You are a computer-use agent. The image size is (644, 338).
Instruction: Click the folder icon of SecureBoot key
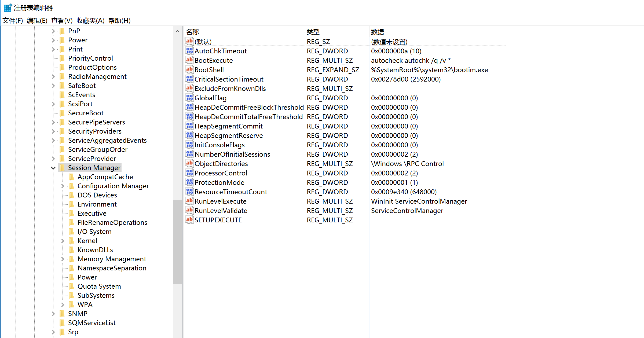click(62, 113)
